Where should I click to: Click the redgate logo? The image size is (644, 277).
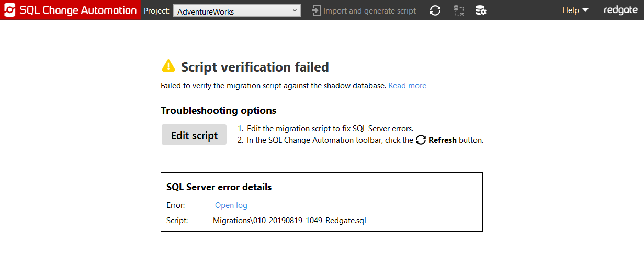pos(620,10)
